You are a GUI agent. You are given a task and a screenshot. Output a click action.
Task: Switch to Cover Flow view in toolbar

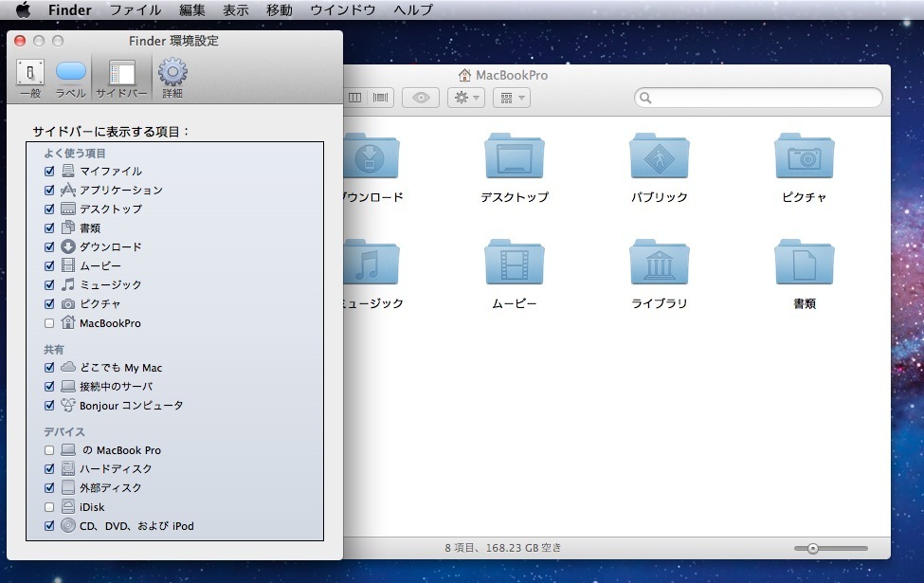pos(382,98)
